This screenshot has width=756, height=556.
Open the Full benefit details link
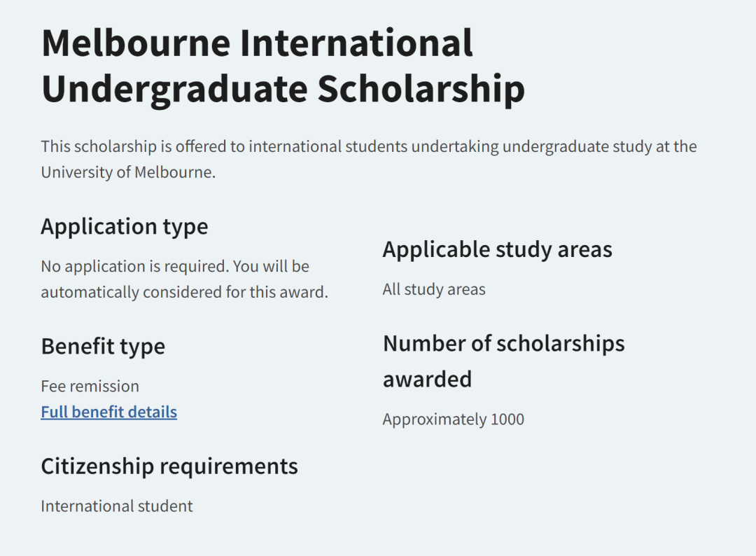[x=108, y=412]
